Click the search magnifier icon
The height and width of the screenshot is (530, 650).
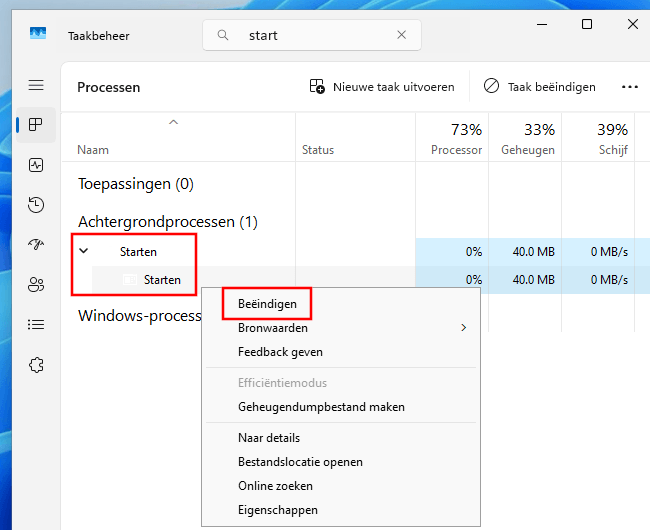coord(223,35)
